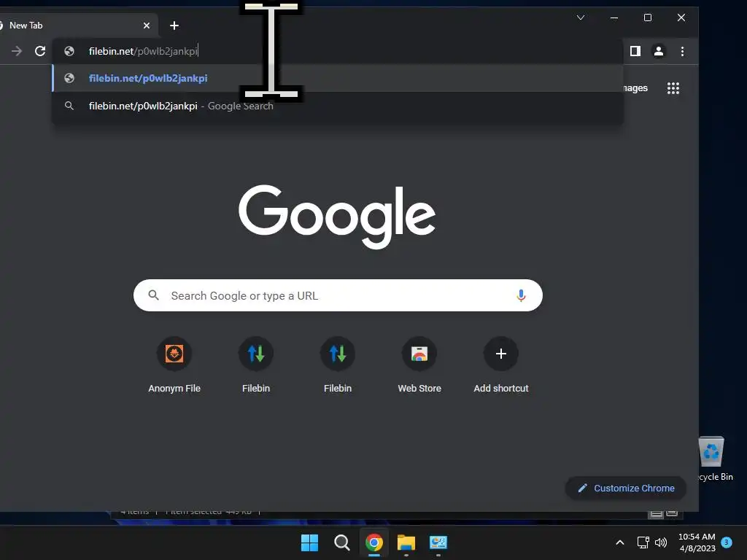The width and height of the screenshot is (747, 560).
Task: Open the Windows Start menu
Action: click(309, 542)
